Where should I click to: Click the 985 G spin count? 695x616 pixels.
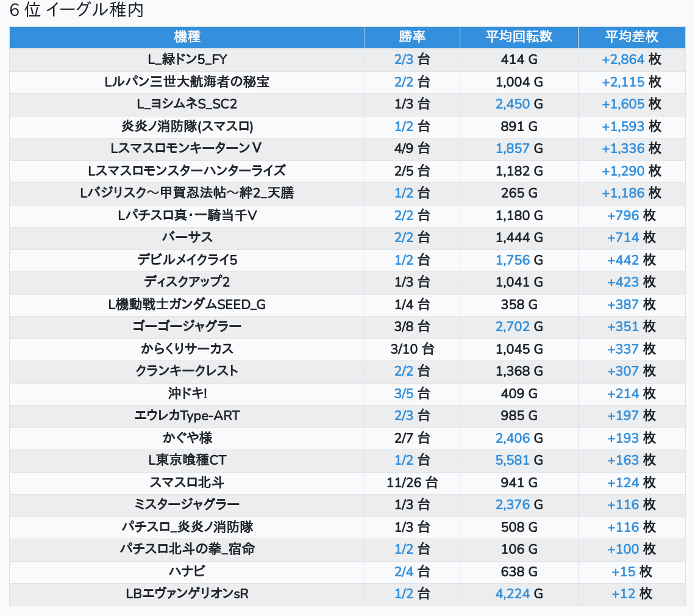(x=519, y=416)
